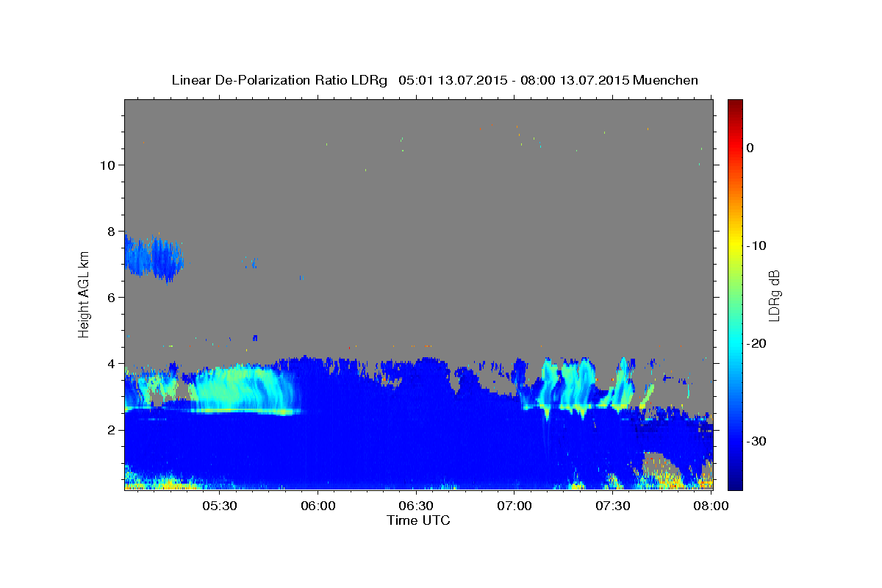Click the colorbar value label '-30'

coord(757,441)
